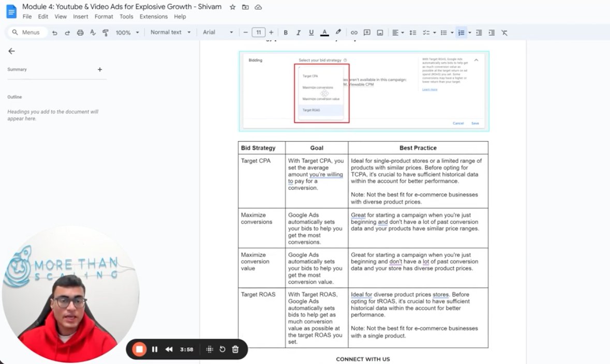Click the move to folder icon
The height and width of the screenshot is (364, 610).
(x=245, y=7)
